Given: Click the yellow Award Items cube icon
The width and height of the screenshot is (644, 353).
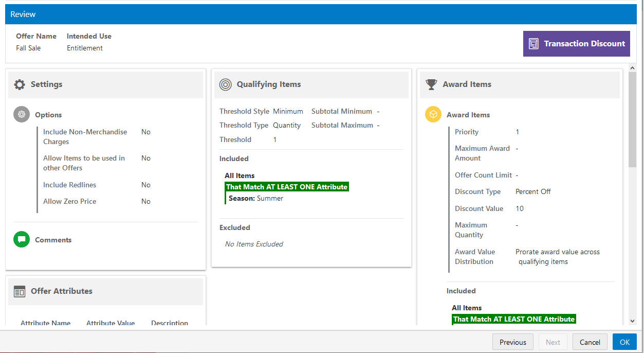Looking at the screenshot, I should point(433,114).
